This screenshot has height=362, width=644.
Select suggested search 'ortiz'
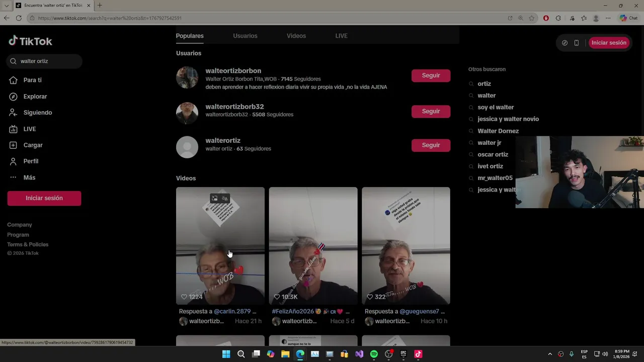(484, 84)
